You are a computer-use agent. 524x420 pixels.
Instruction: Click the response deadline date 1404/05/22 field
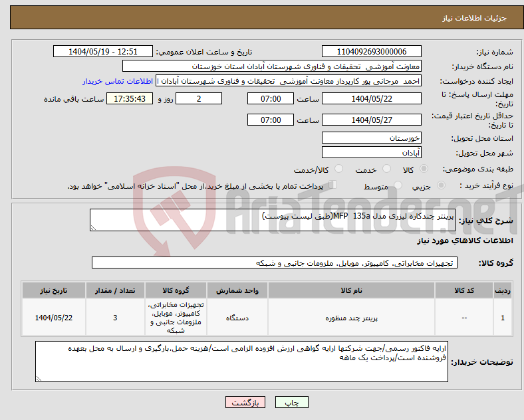tap(371, 99)
